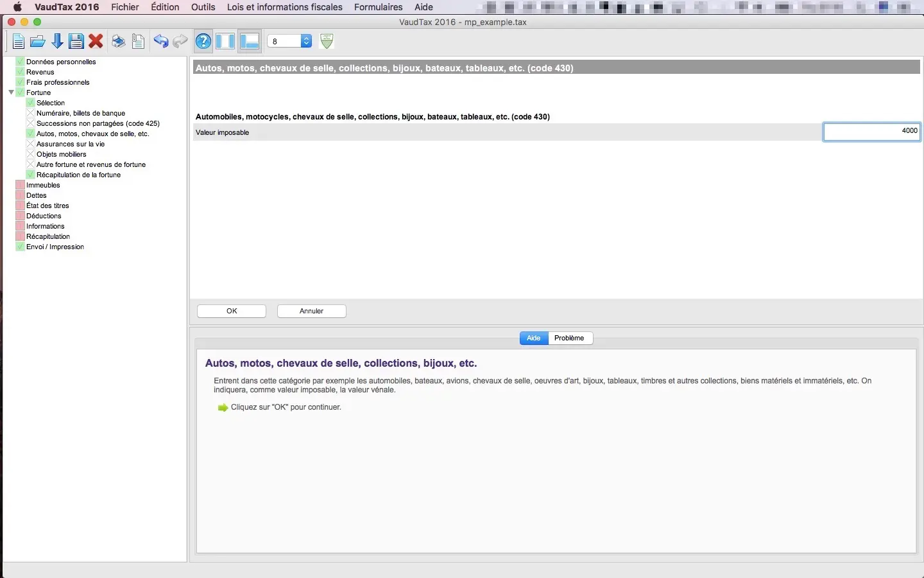Open Autre fortune et revenus de fortune
Screen dimensions: 924x578
tap(91, 164)
